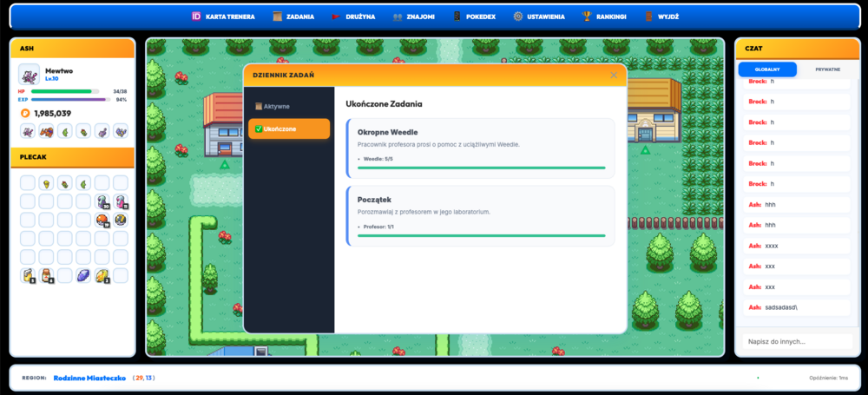Switch chat to Globalny tab

click(767, 69)
